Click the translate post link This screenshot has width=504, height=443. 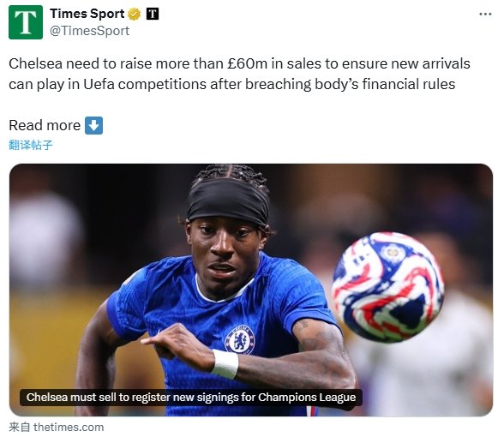(x=31, y=145)
